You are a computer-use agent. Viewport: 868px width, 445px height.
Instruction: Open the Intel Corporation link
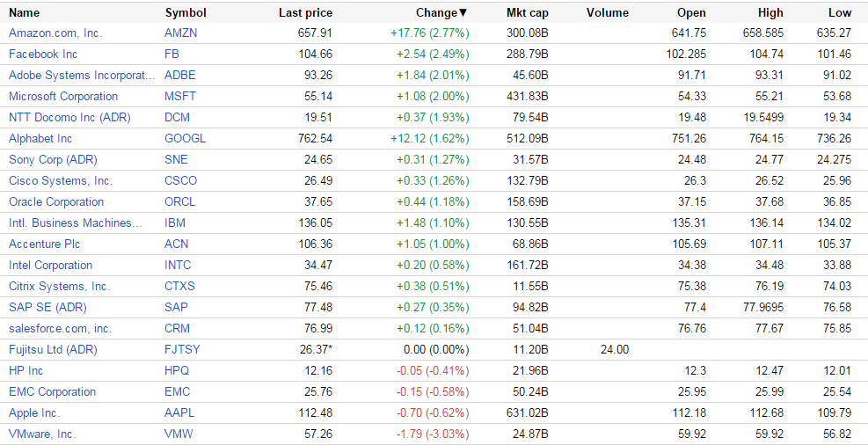(50, 265)
